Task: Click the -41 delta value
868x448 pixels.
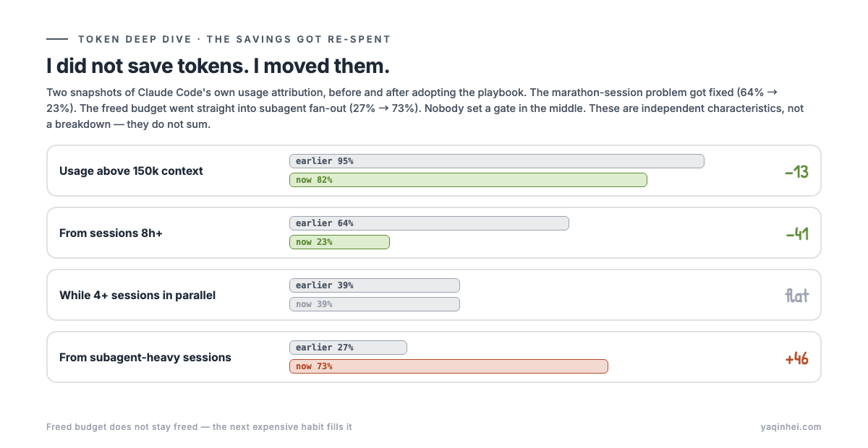Action: pos(796,234)
